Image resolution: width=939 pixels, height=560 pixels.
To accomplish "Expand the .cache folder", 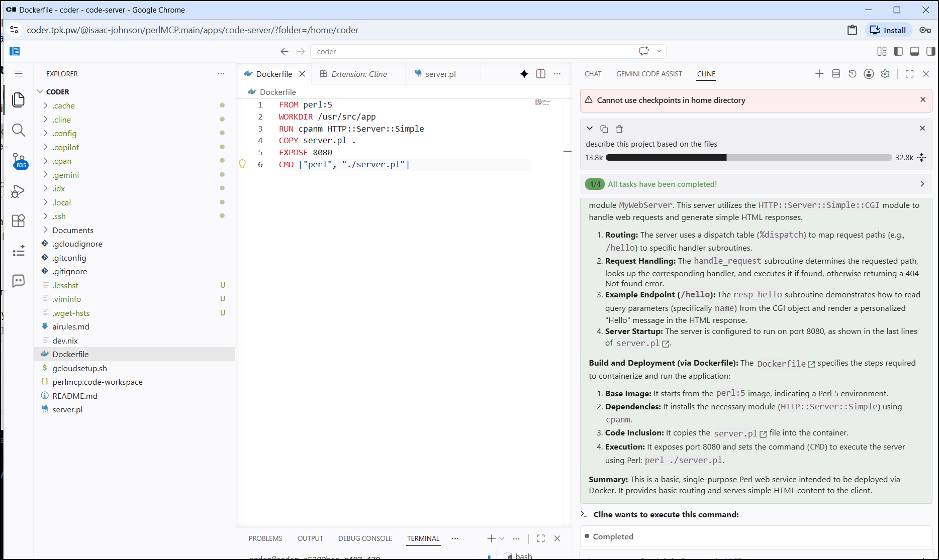I will [134, 105].
